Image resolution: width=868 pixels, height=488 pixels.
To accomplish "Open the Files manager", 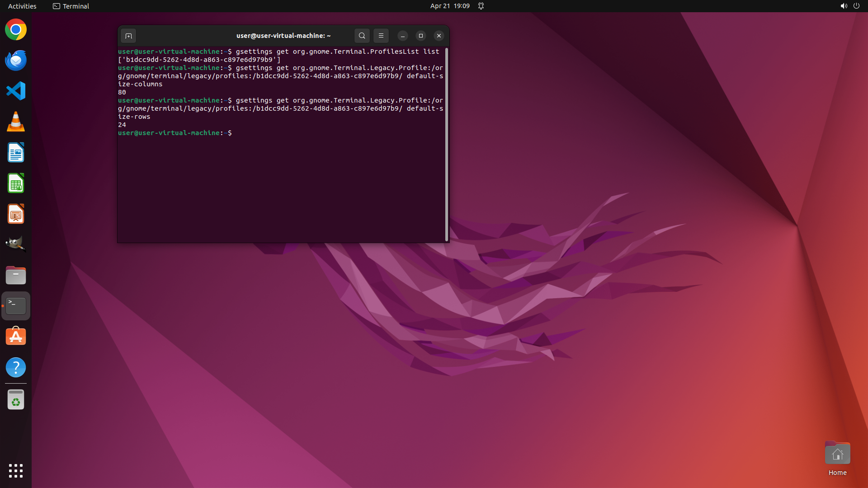I will coord(16,275).
